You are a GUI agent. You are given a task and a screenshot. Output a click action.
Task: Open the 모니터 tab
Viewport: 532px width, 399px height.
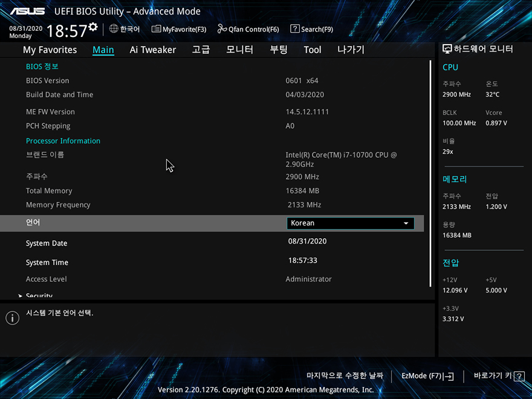tap(239, 50)
